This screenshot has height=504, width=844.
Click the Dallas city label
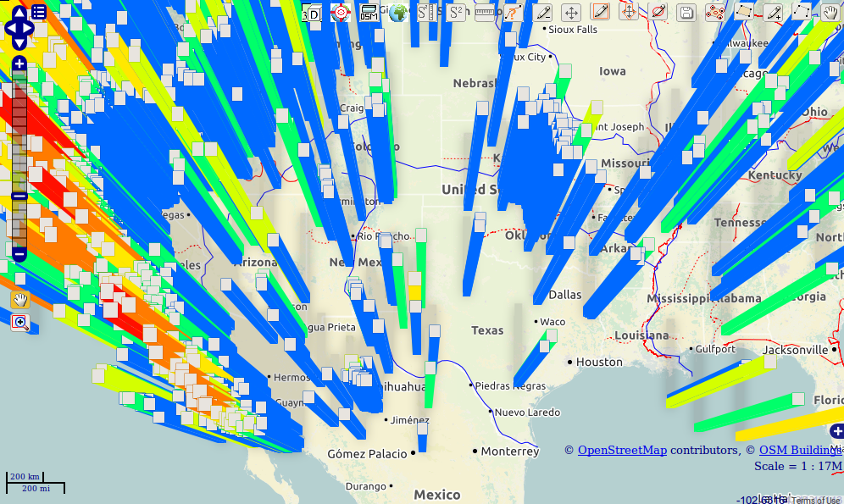click(564, 295)
